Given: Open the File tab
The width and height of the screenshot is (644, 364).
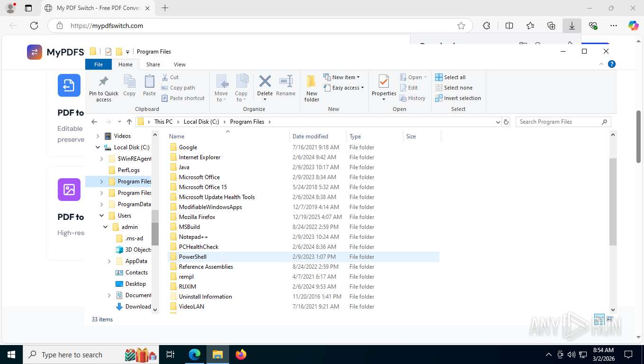Looking at the screenshot, I should (x=98, y=64).
